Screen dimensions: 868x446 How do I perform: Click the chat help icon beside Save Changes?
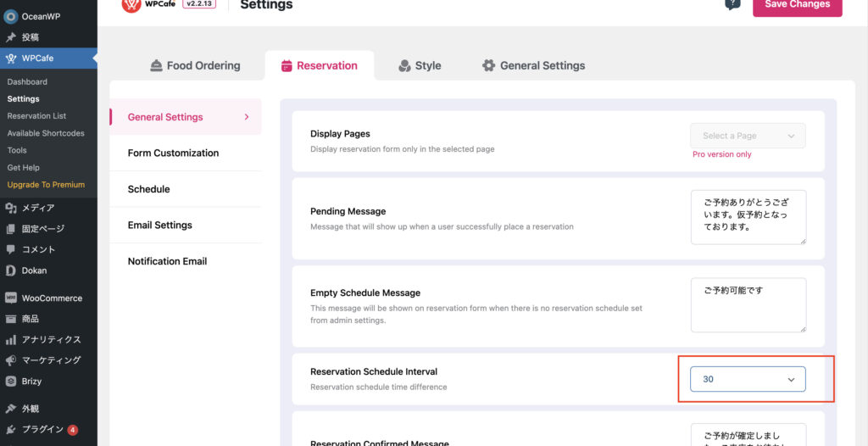click(x=732, y=4)
